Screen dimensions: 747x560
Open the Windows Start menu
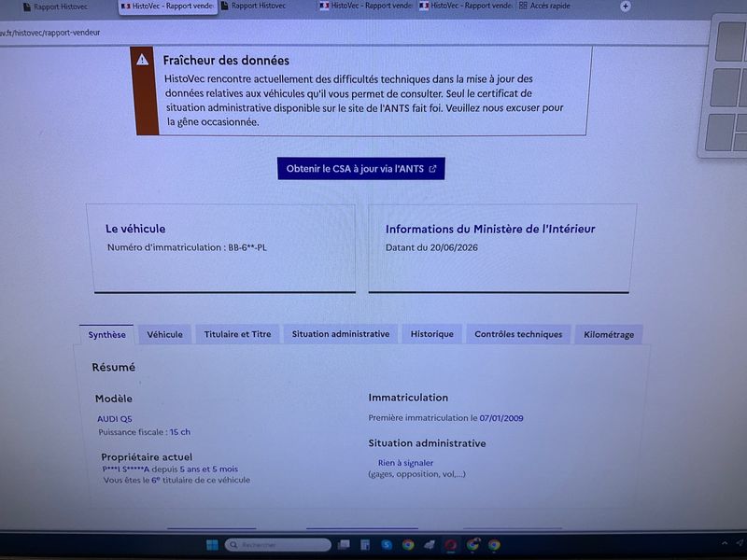213,545
